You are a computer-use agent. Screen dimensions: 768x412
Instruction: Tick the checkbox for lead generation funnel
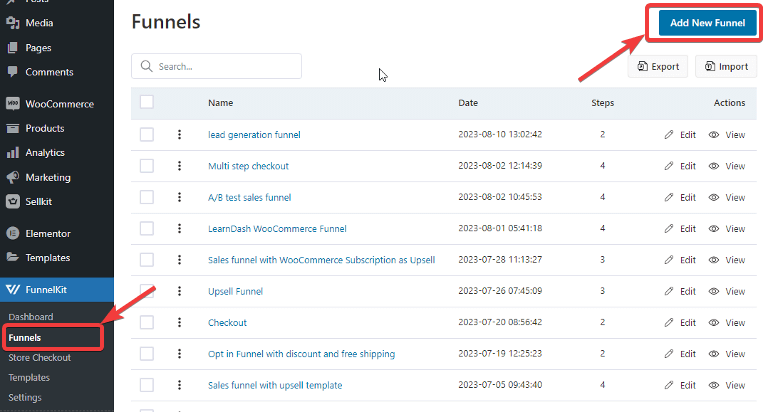click(147, 134)
